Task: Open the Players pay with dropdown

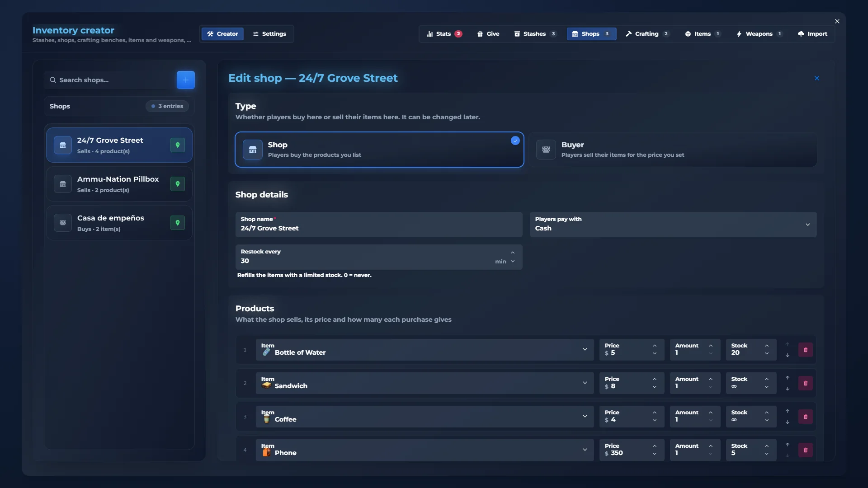Action: pos(673,225)
